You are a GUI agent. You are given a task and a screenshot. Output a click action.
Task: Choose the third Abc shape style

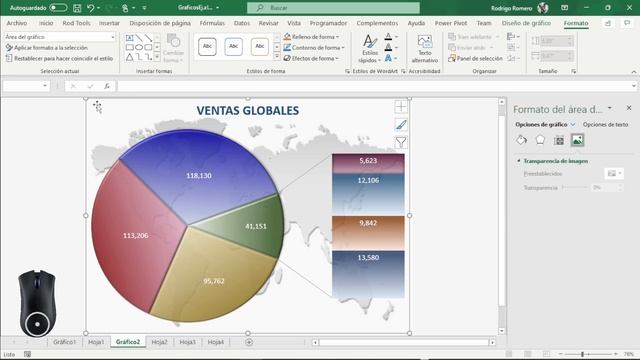coord(260,47)
